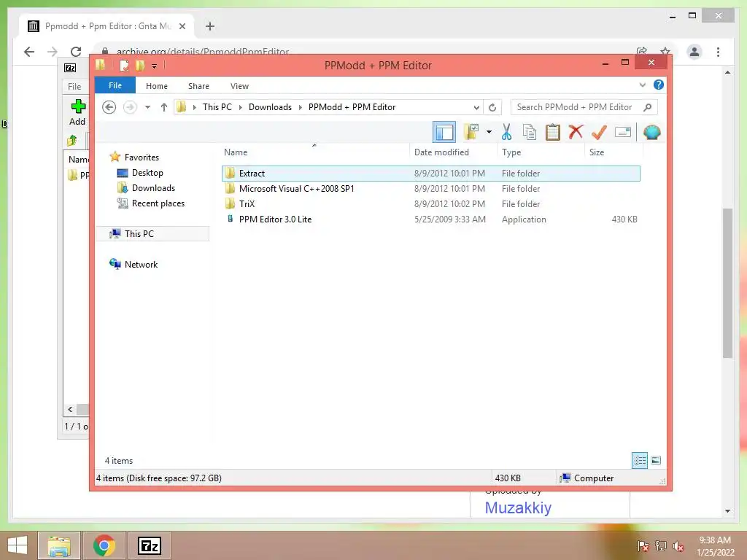
Task: Select Favorites in the navigation pane
Action: (x=142, y=157)
